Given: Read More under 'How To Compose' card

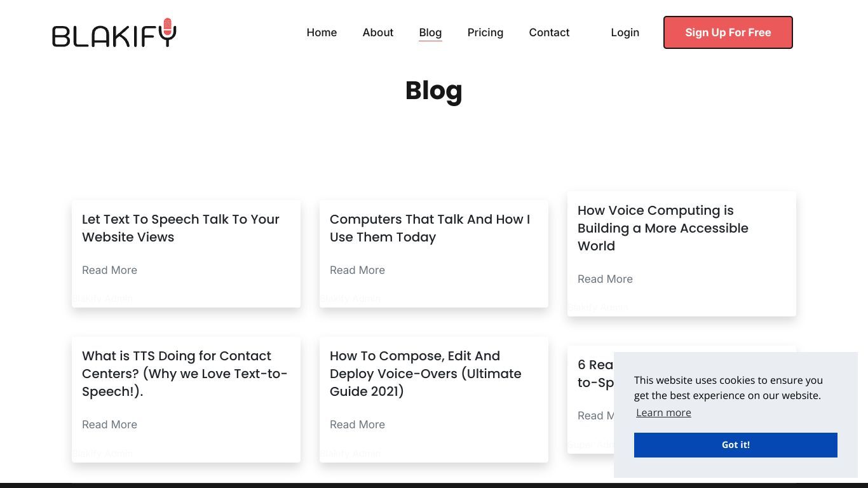Looking at the screenshot, I should click(x=357, y=424).
